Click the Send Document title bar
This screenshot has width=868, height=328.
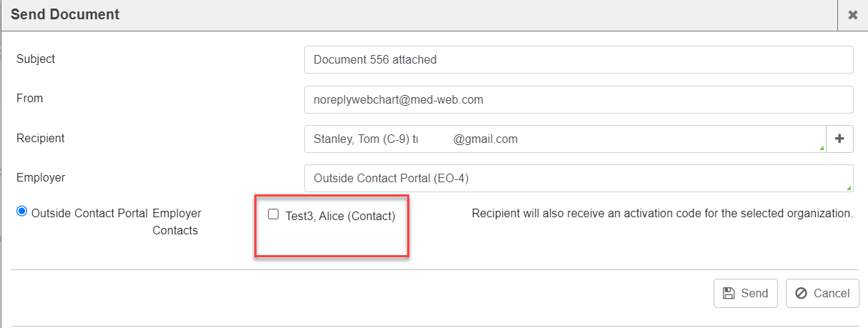[x=357, y=15]
